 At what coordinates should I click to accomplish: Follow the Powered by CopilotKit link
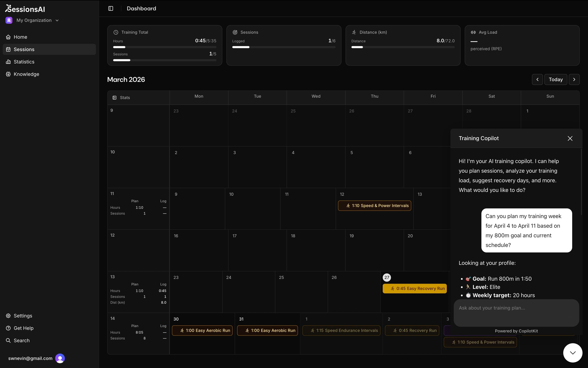pos(516,331)
